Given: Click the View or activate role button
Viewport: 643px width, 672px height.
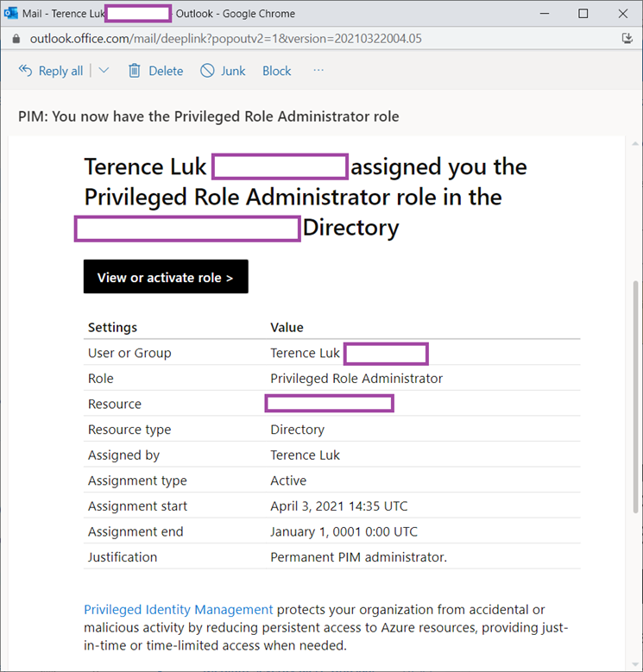Looking at the screenshot, I should [x=166, y=277].
